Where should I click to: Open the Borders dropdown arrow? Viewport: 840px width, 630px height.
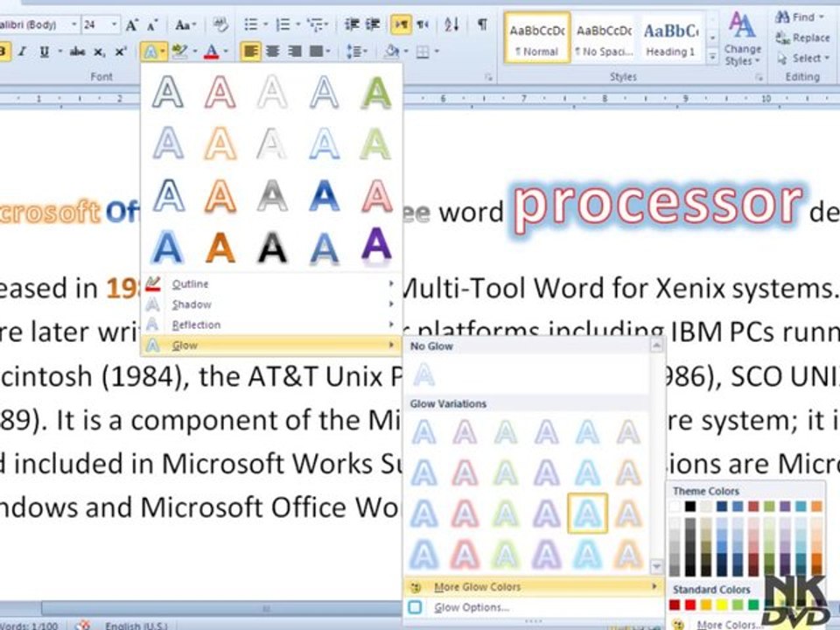(x=437, y=52)
